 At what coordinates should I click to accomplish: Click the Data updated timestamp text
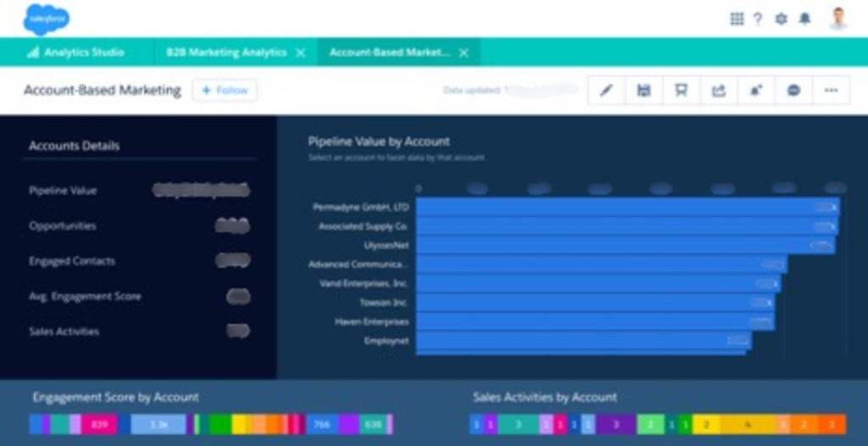point(510,91)
